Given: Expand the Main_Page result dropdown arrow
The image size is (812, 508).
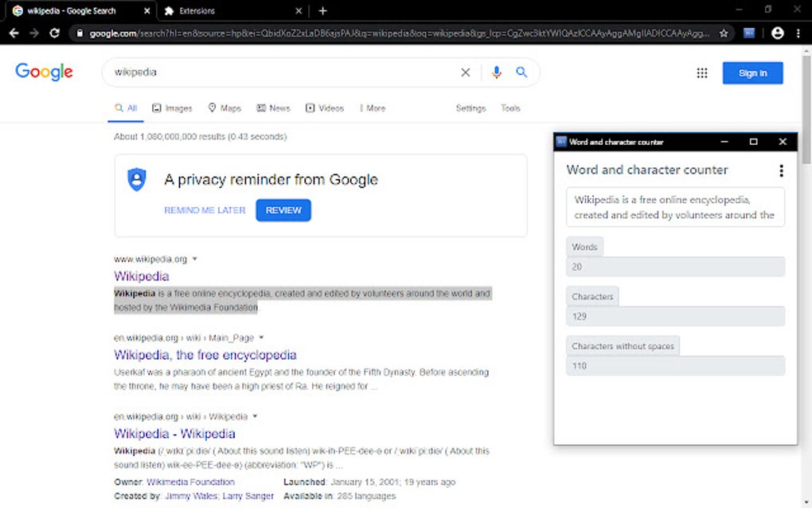Looking at the screenshot, I should pos(261,338).
